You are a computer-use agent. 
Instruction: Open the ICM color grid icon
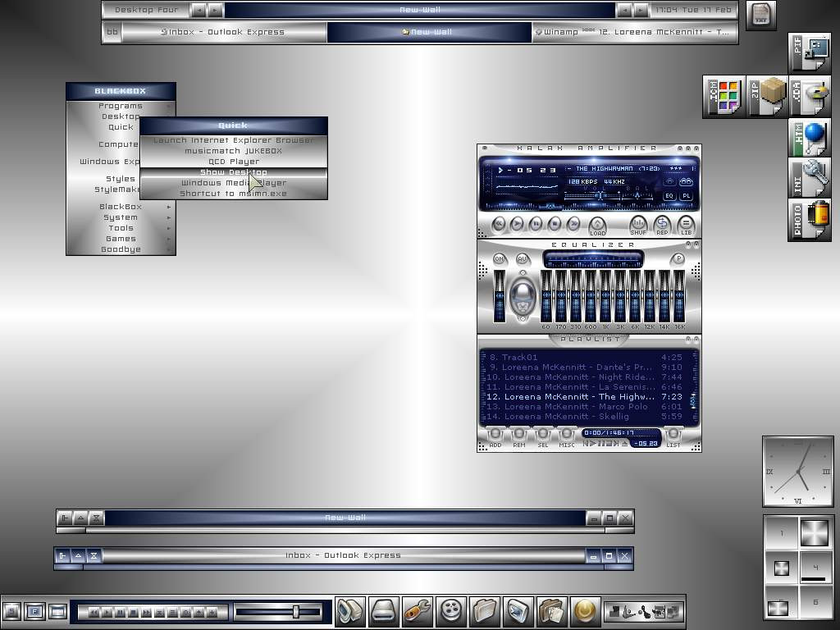[724, 97]
